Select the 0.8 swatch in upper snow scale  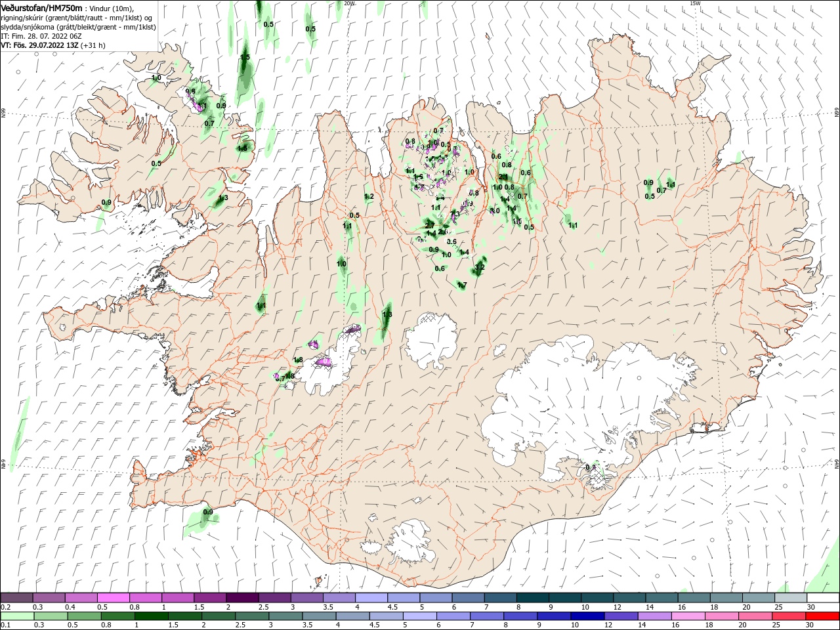click(145, 598)
